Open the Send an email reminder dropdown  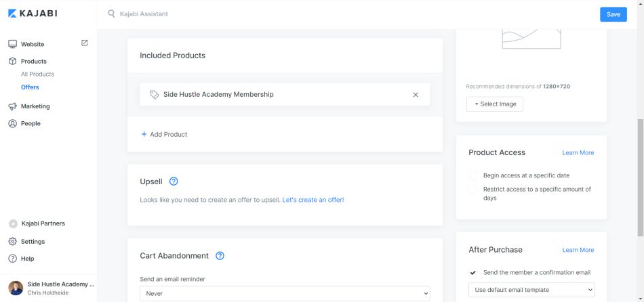(x=285, y=293)
